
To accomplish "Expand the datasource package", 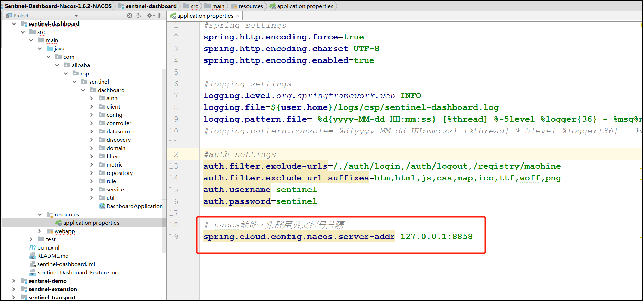I will click(92, 132).
